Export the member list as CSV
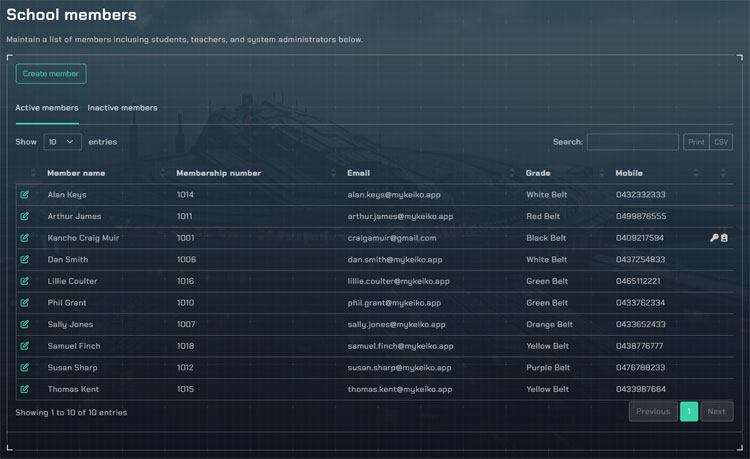Image resolution: width=750 pixels, height=459 pixels. click(x=721, y=142)
